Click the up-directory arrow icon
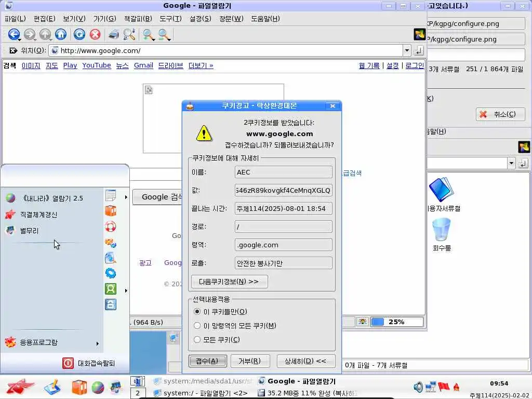Screen dimensions: 532x399 tap(45, 34)
